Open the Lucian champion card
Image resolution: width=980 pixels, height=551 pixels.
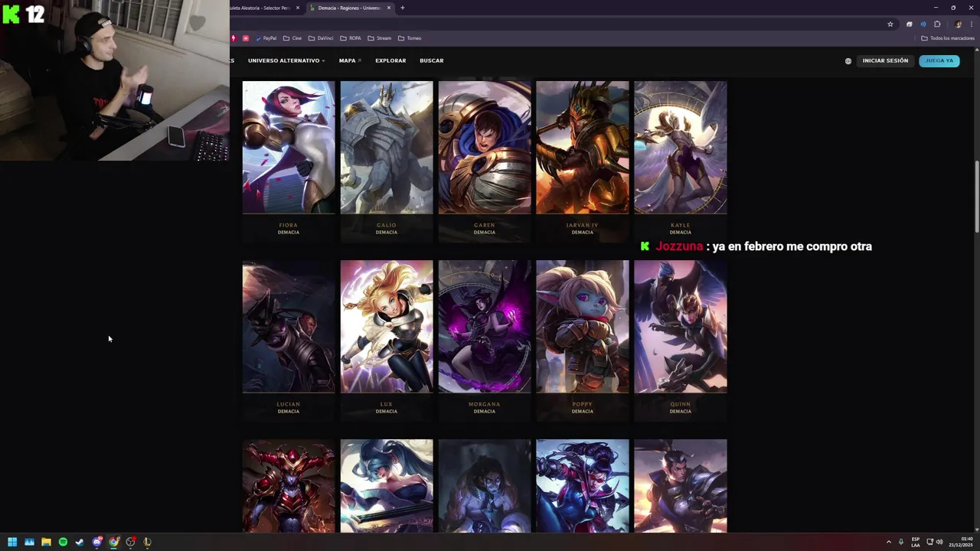click(x=289, y=341)
